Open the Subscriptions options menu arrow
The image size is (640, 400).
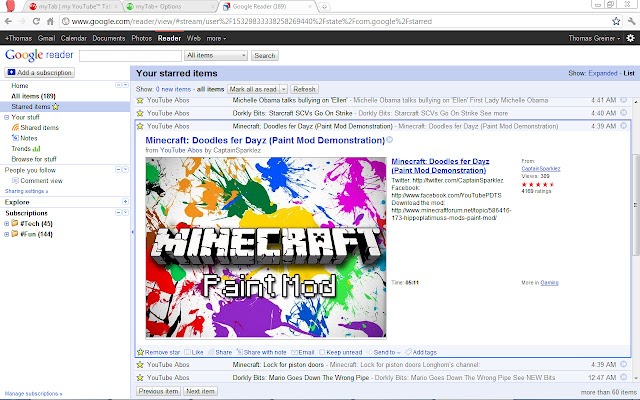click(x=125, y=213)
